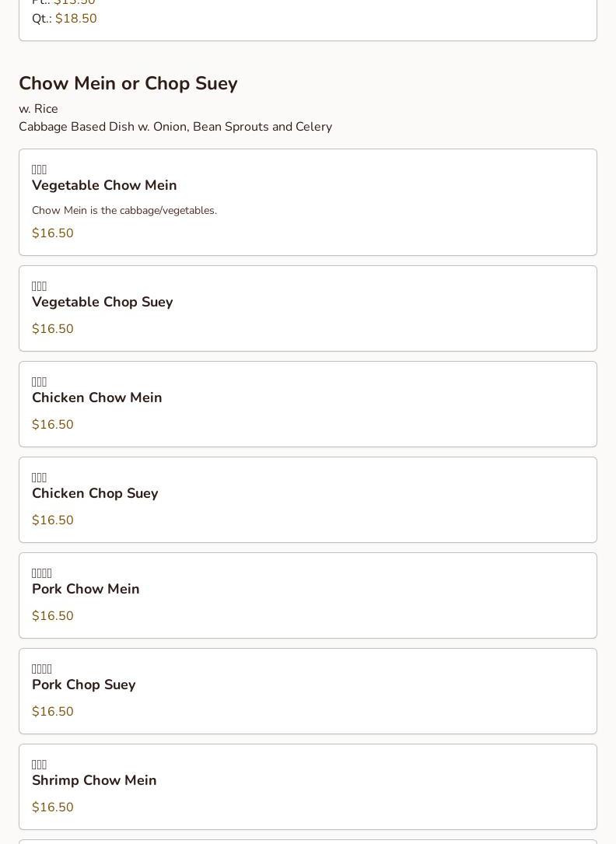Click the Qt. $18.50 price
616x844 pixels.
(75, 19)
